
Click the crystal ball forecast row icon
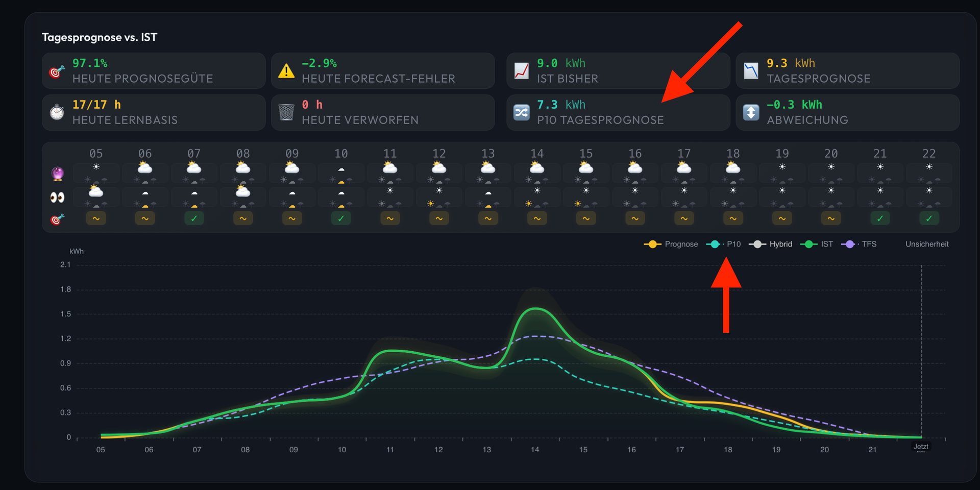coord(58,174)
